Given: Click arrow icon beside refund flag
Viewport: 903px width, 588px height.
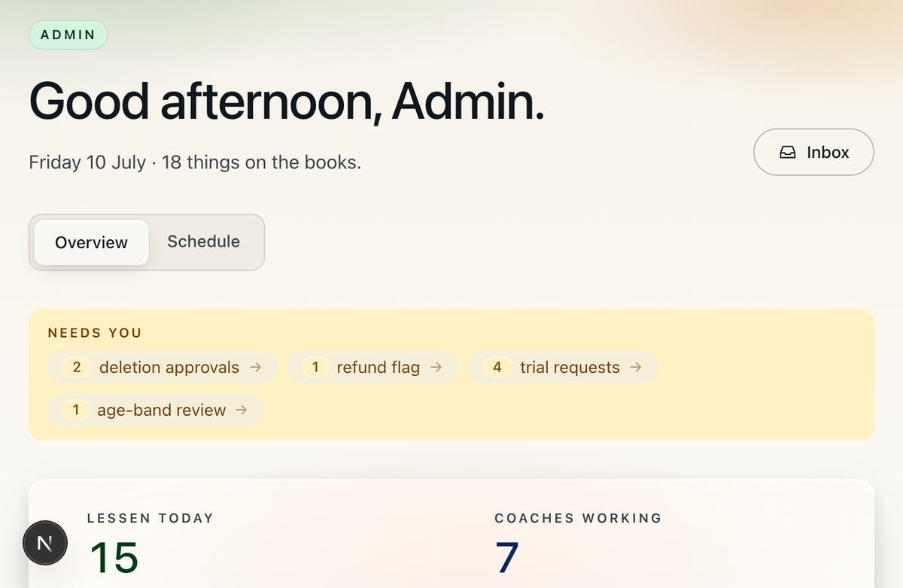Looking at the screenshot, I should (436, 367).
